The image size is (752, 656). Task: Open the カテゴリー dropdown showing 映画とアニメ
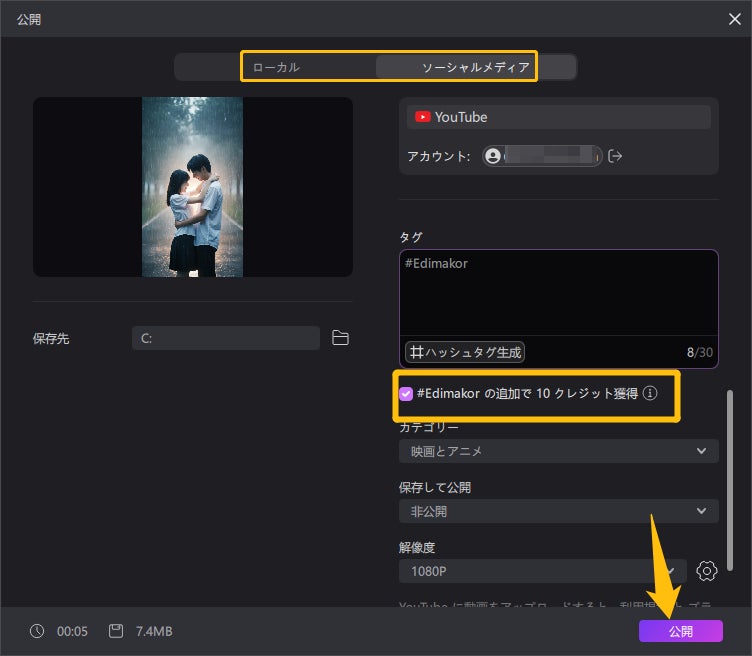coord(558,451)
